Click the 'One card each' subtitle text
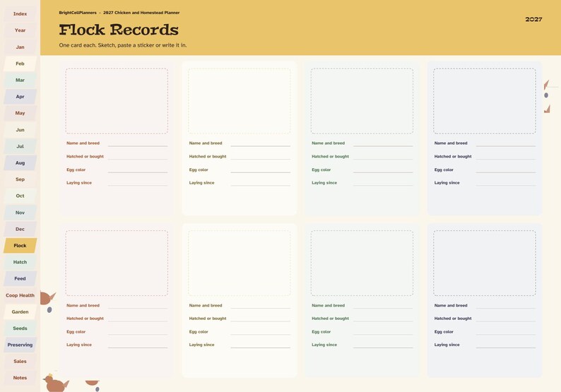The height and width of the screenshot is (392, 561). click(x=123, y=45)
